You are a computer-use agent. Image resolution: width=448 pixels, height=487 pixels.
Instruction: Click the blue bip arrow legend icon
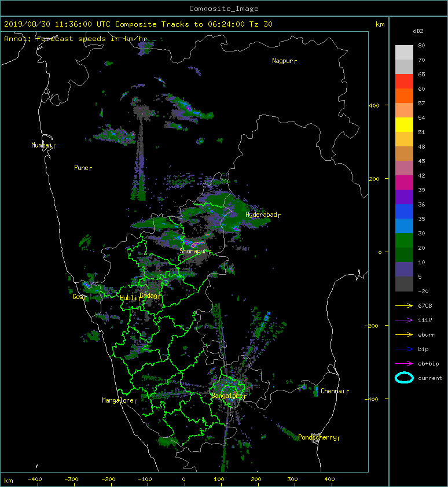click(404, 349)
